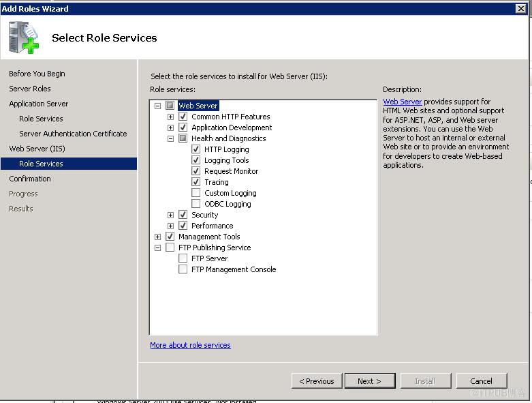
Task: Click the Previous button
Action: pyautogui.click(x=317, y=381)
